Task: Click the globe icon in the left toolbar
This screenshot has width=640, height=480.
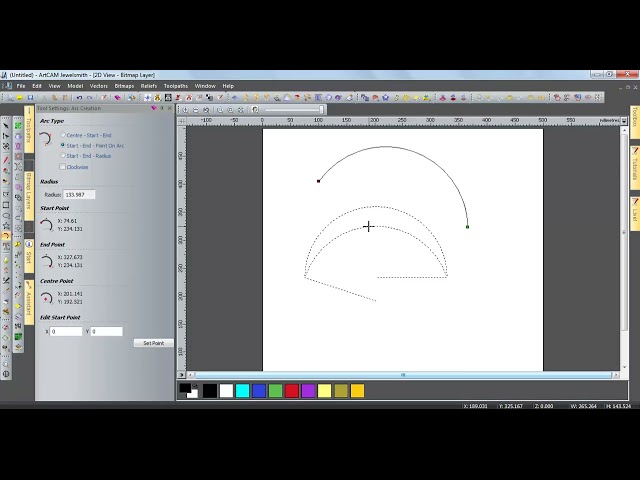Action: 6,374
